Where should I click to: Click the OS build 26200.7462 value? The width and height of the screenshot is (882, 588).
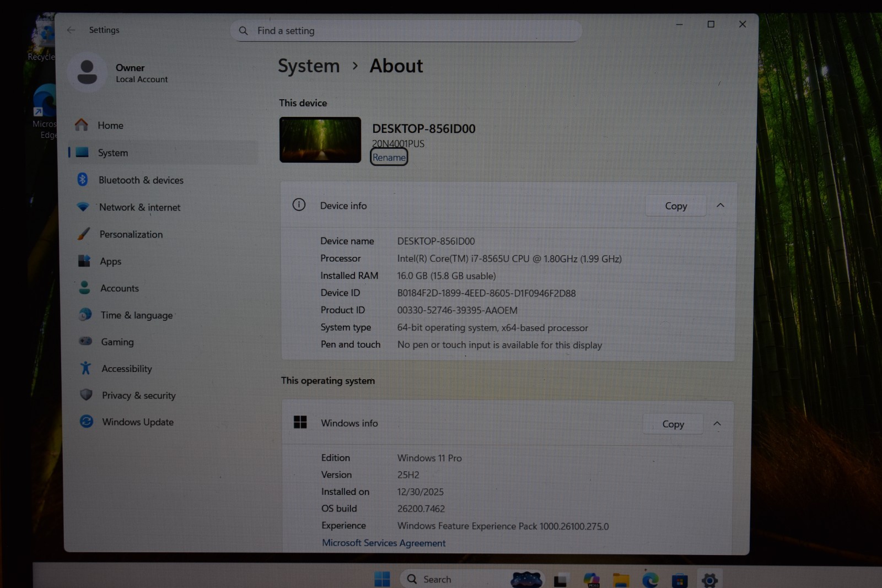click(x=421, y=509)
